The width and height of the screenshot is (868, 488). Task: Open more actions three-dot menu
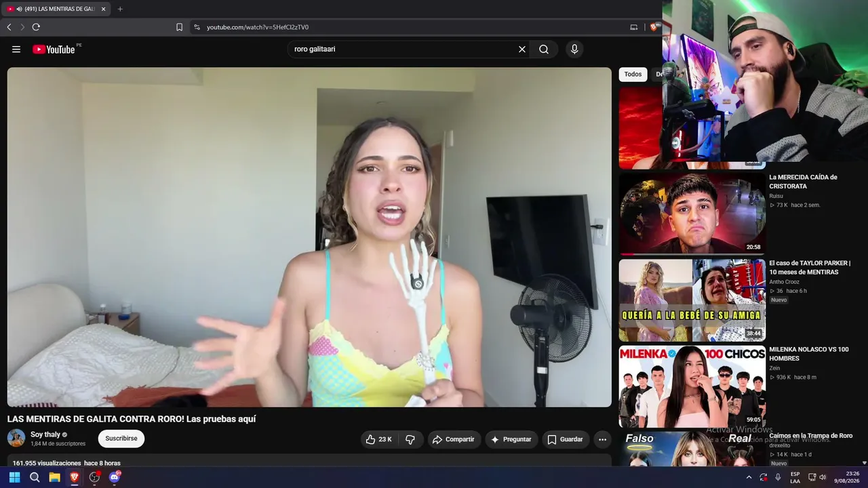coord(602,439)
